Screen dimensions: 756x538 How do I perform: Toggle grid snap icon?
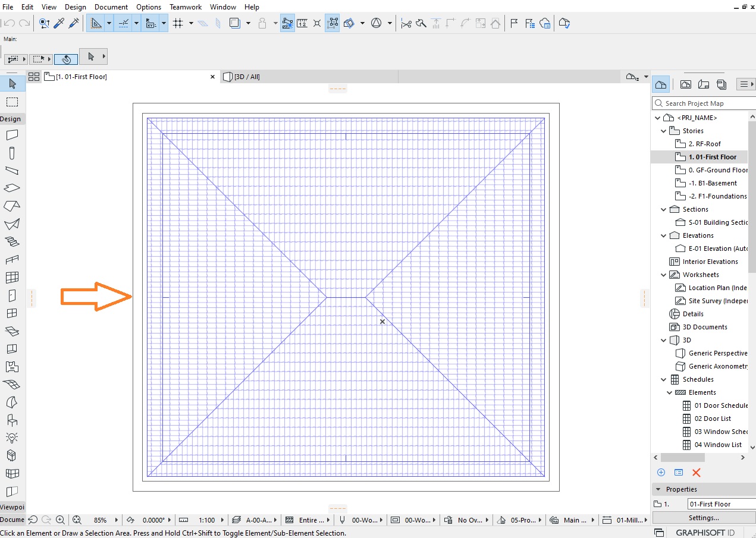point(178,23)
